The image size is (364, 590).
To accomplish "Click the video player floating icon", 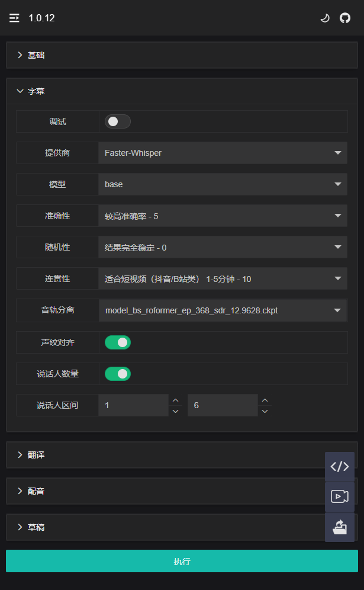I will click(340, 496).
